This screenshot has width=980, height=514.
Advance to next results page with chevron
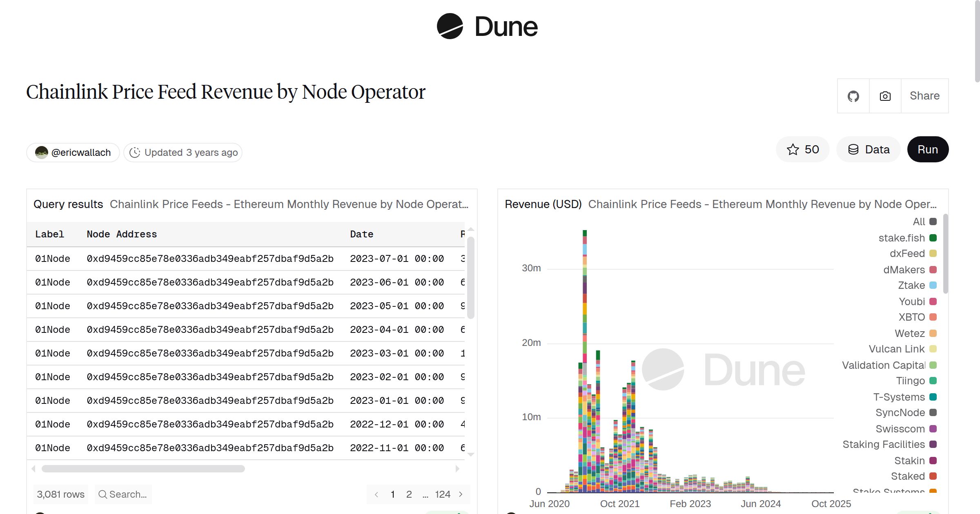pyautogui.click(x=461, y=494)
